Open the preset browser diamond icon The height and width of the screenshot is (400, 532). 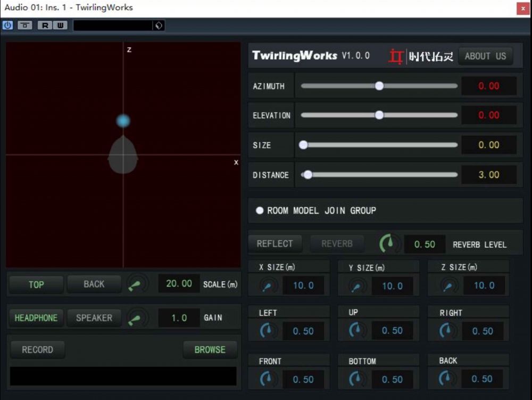[x=159, y=25]
